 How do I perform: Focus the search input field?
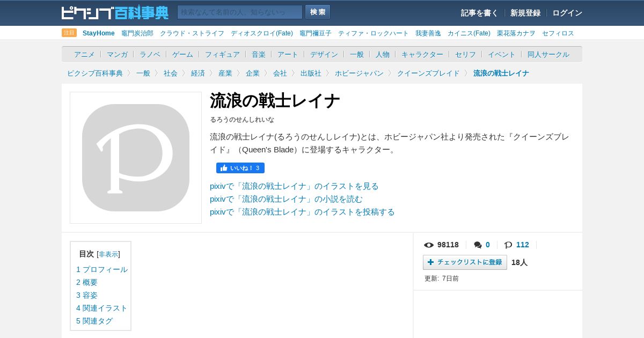(240, 12)
